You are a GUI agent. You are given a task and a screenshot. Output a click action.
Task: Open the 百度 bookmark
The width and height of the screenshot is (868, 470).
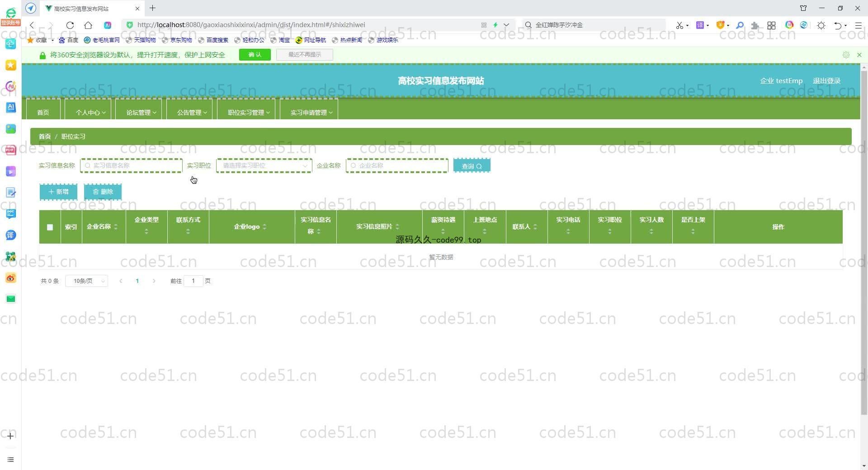click(x=69, y=40)
